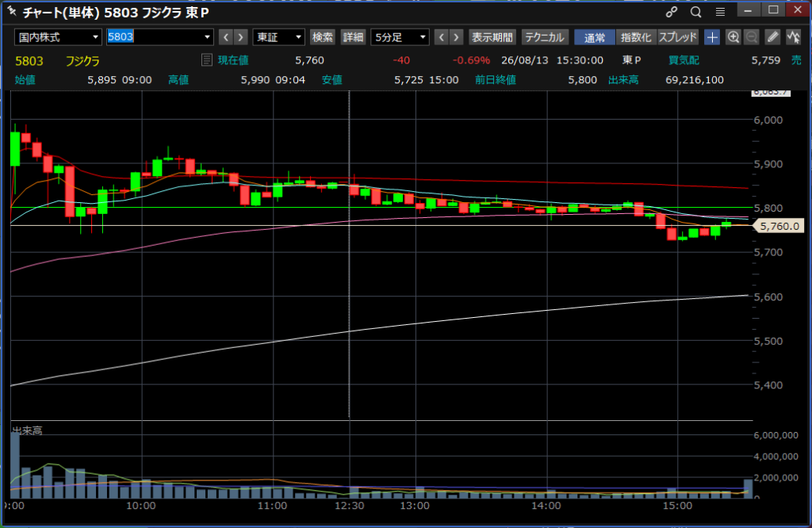Click the 出来高 volume panel label
The height and width of the screenshot is (528, 812).
pyautogui.click(x=27, y=430)
